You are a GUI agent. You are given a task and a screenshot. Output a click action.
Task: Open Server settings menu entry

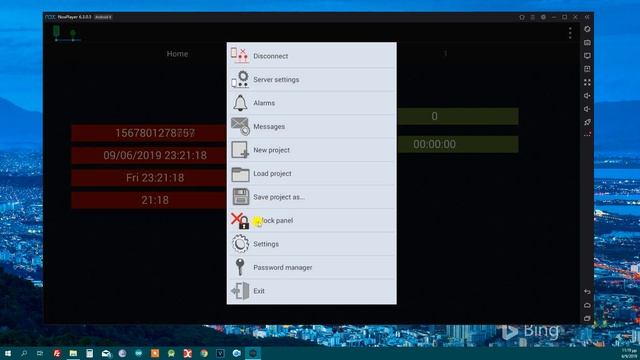(x=311, y=80)
